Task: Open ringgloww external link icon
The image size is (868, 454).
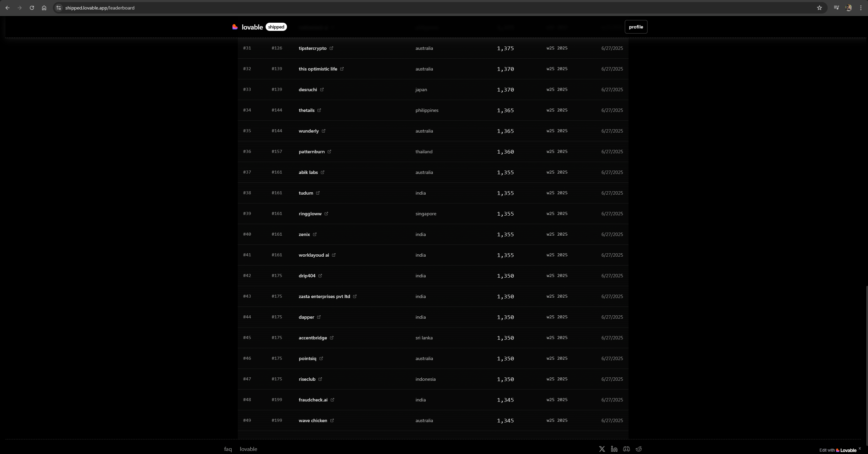Action: point(326,214)
